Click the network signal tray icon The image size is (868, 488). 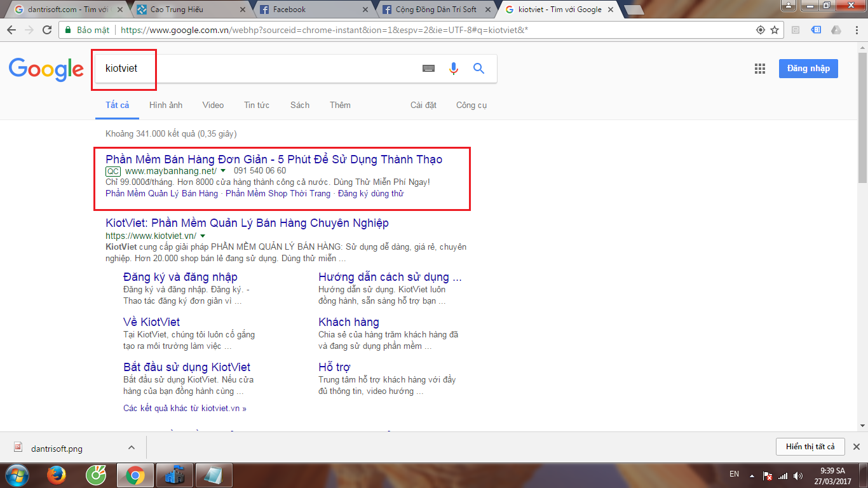(783, 475)
